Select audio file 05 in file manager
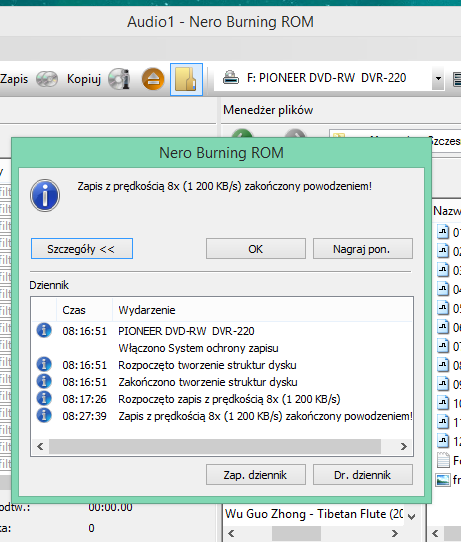Image resolution: width=461 pixels, height=542 pixels. [448, 308]
